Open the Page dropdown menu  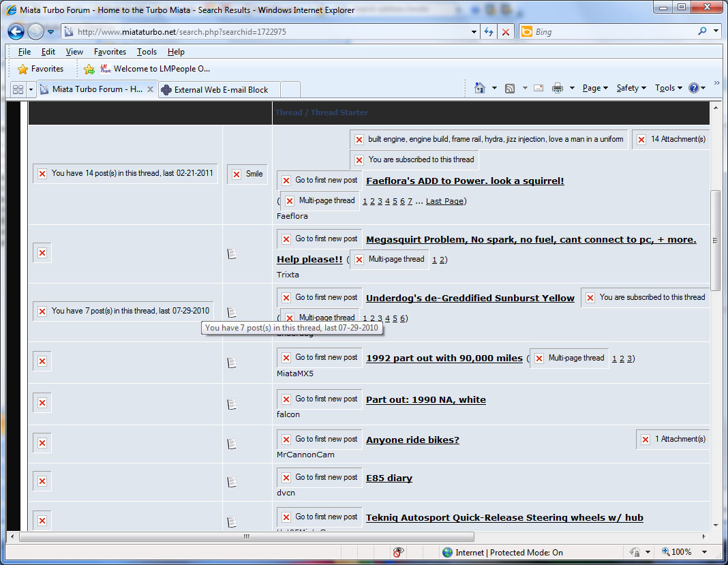tap(595, 88)
